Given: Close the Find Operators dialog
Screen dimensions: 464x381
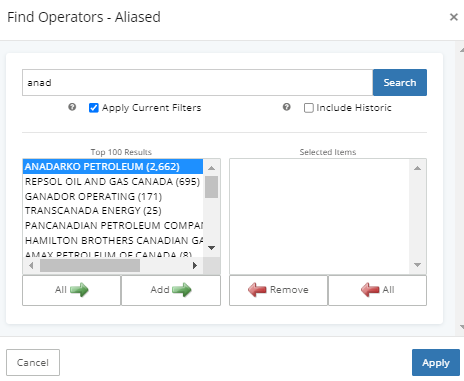Looking at the screenshot, I should (453, 17).
